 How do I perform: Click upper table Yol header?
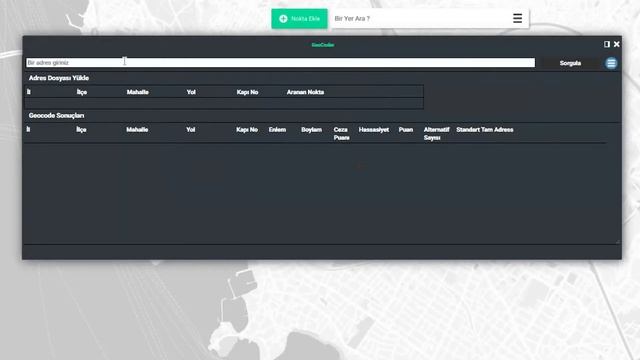tap(191, 92)
